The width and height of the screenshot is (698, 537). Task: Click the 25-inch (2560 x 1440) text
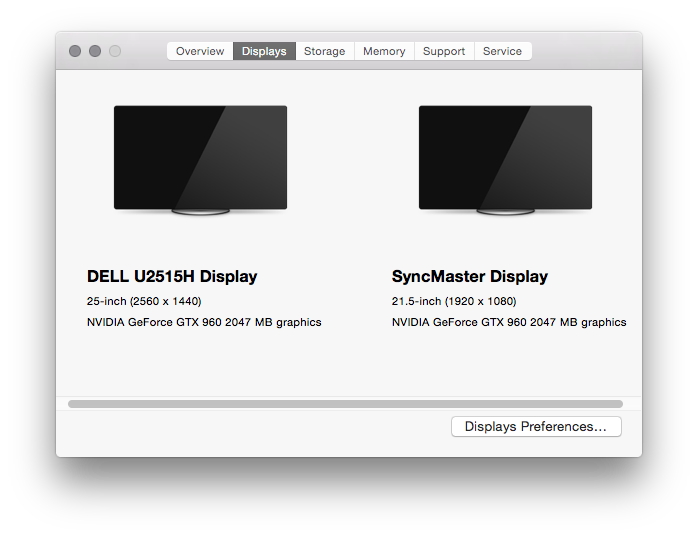pyautogui.click(x=144, y=301)
